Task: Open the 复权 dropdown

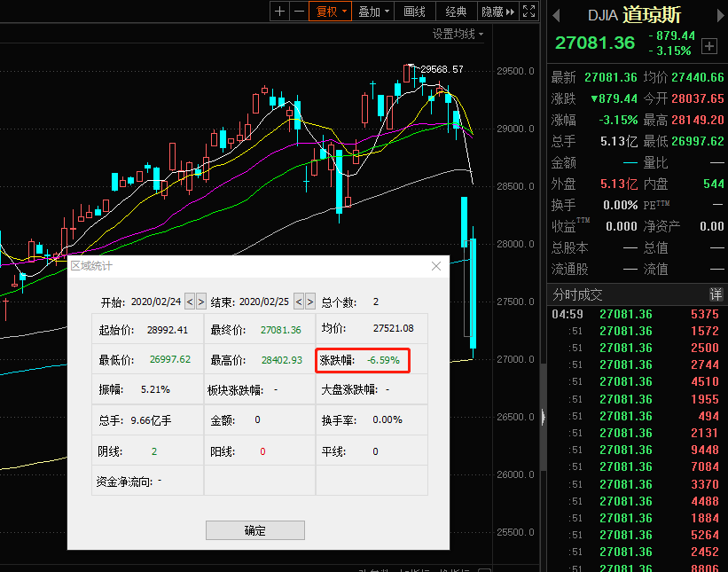Action: click(332, 12)
